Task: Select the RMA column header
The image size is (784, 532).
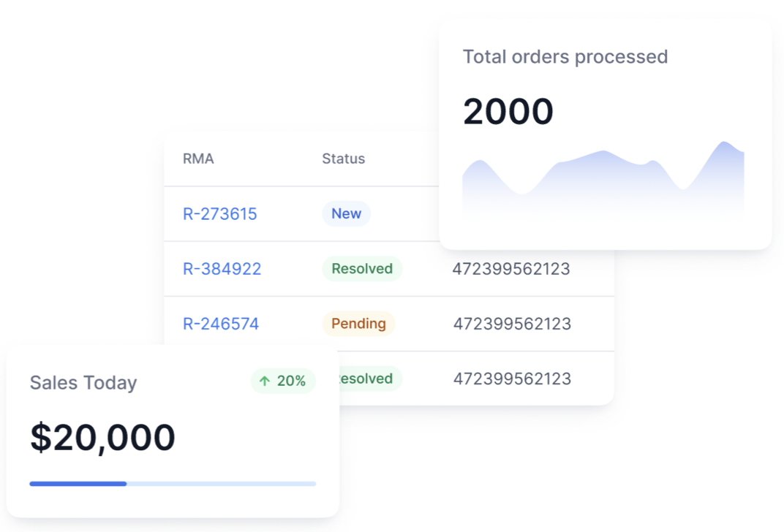Action: coord(198,159)
